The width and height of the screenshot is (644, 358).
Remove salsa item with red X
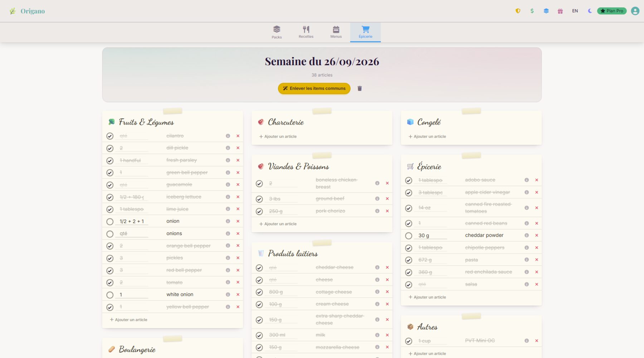(537, 284)
